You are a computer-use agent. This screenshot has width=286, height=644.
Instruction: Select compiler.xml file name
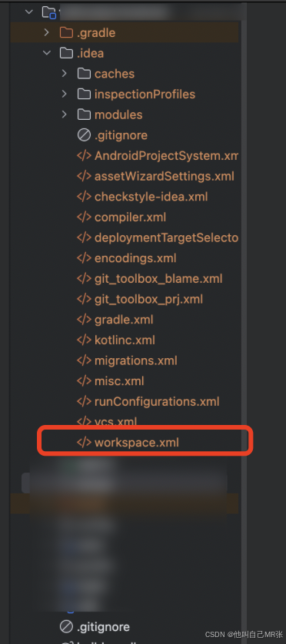point(130,217)
